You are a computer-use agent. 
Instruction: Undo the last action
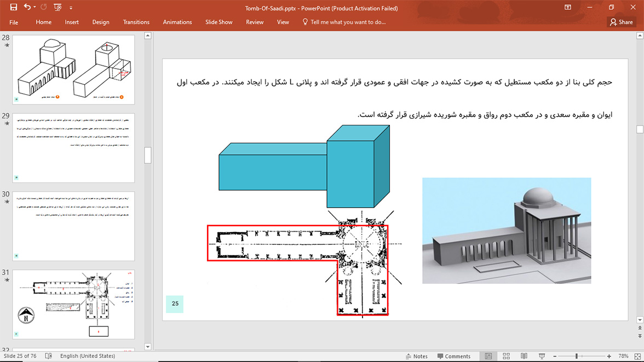tap(27, 7)
